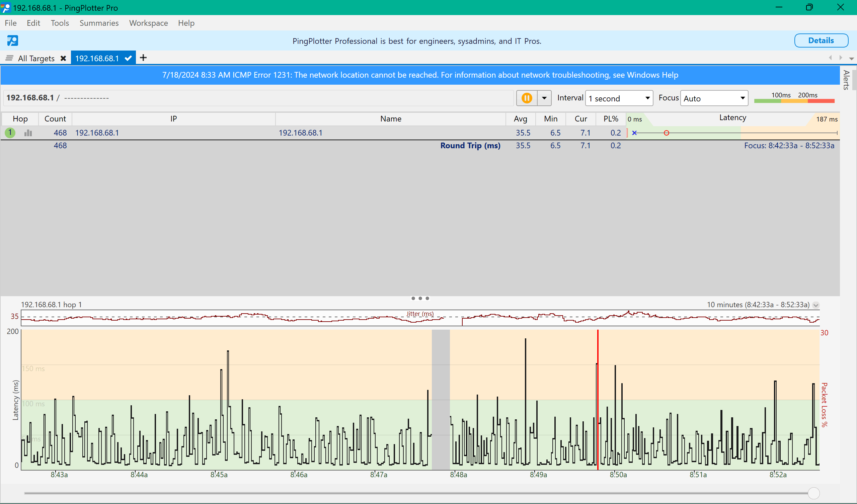Click the bar-chart icon on hop 1 row

click(x=28, y=133)
